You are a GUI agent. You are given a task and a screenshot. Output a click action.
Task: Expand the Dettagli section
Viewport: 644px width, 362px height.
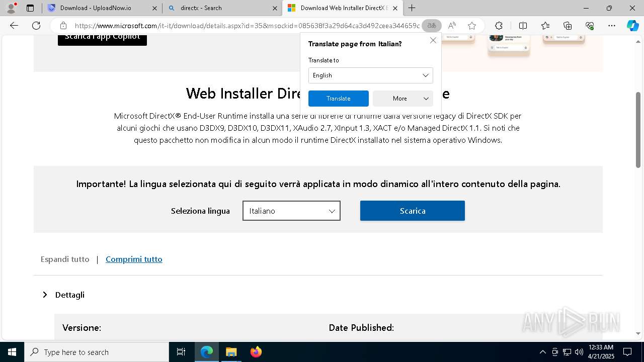coord(63,295)
